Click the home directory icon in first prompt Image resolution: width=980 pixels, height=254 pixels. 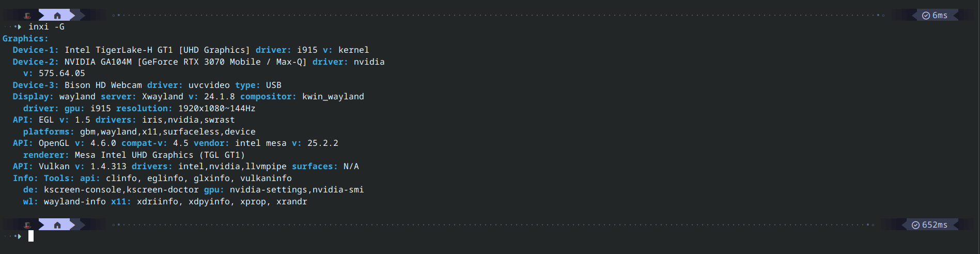tap(57, 16)
